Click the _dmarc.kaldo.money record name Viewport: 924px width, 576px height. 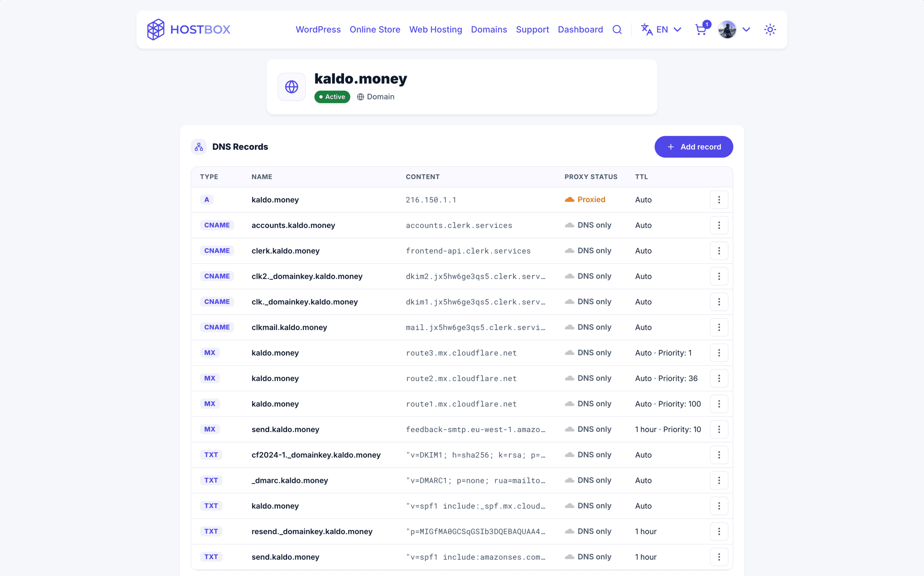click(289, 480)
